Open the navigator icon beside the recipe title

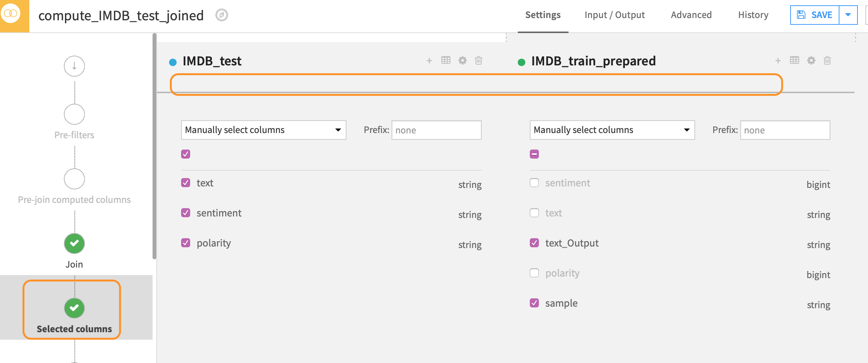click(221, 15)
